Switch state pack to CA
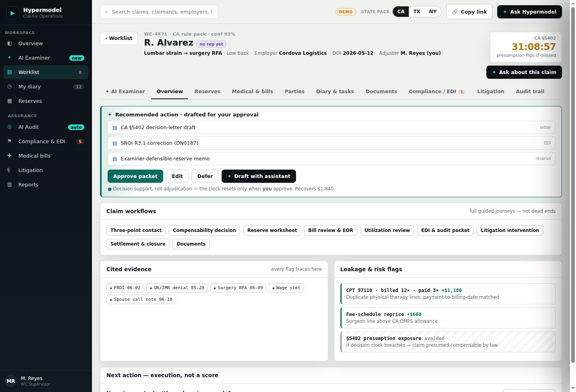Screen dimensions: 576x392 [x=401, y=12]
